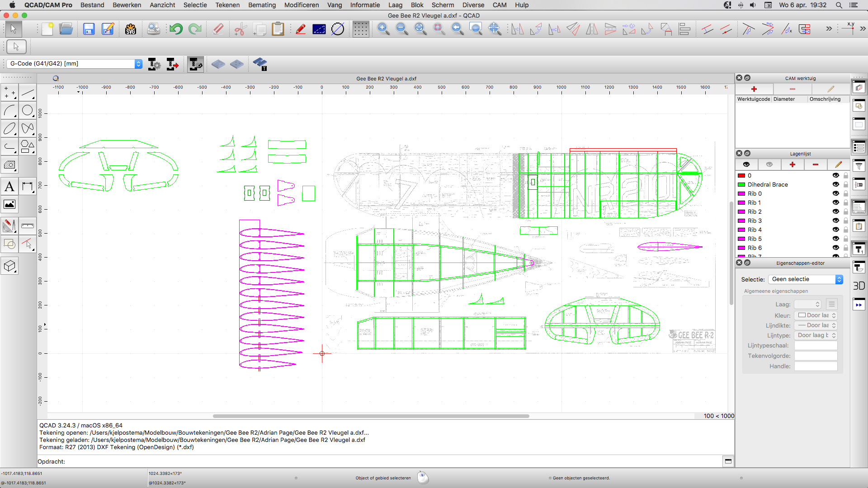The height and width of the screenshot is (488, 868).
Task: Open the 3D view panel button
Action: (859, 286)
